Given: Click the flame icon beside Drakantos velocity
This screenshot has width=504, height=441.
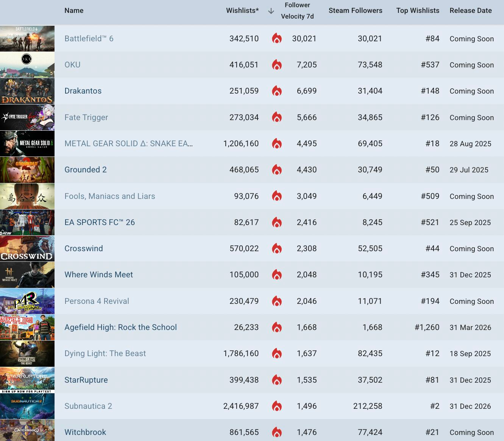Looking at the screenshot, I should point(277,91).
